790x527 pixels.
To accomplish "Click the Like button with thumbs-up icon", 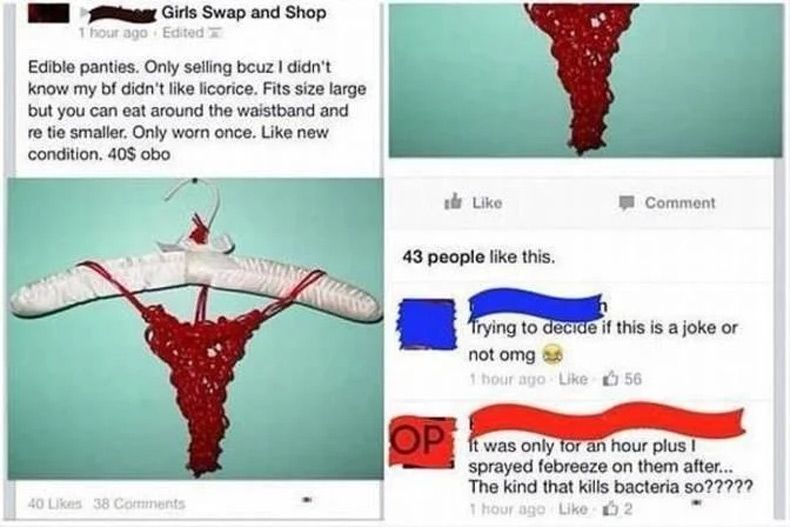I will 473,203.
